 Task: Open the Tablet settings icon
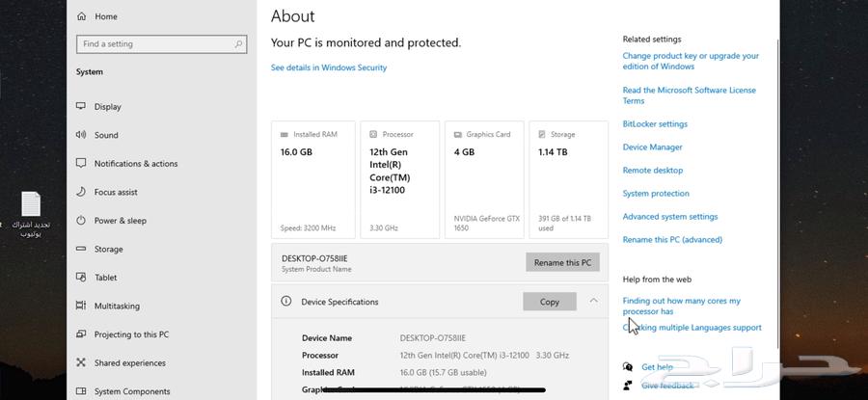pos(81,278)
